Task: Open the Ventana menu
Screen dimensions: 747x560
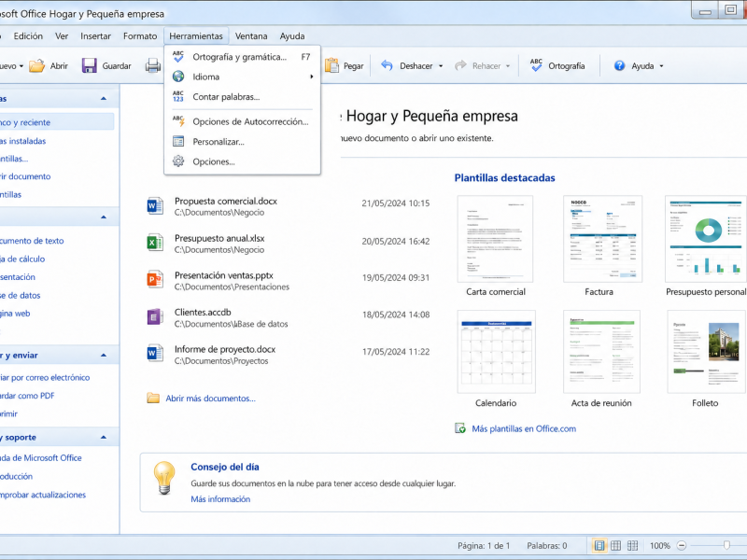Action: pyautogui.click(x=251, y=36)
